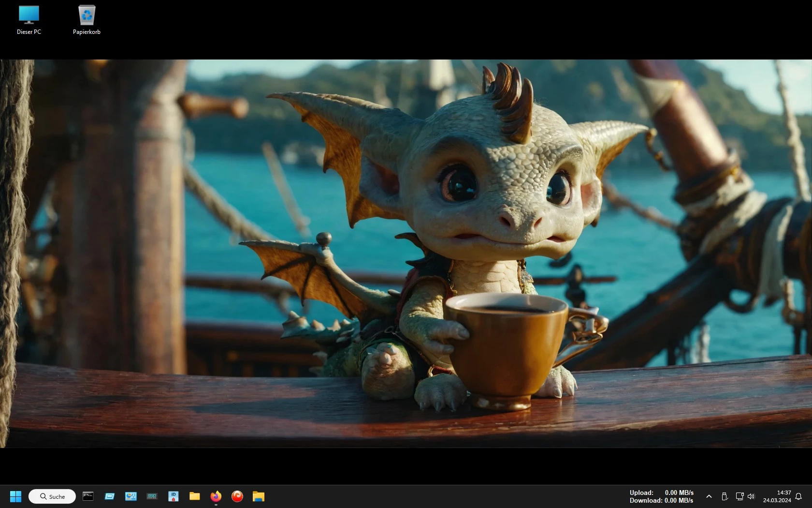Launch the blue Run dialog taskbar icon
Image resolution: width=812 pixels, height=508 pixels.
[110, 496]
